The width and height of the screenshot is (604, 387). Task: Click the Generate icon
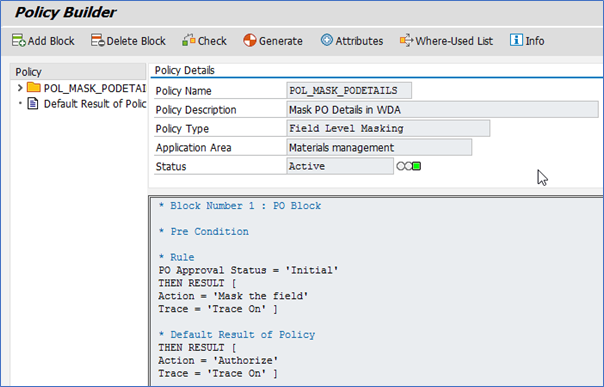tap(250, 40)
